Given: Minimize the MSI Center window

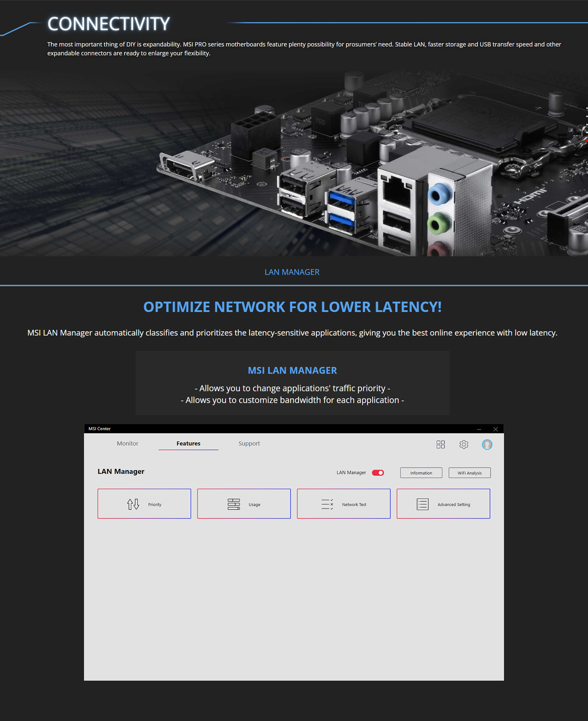Looking at the screenshot, I should [x=479, y=429].
